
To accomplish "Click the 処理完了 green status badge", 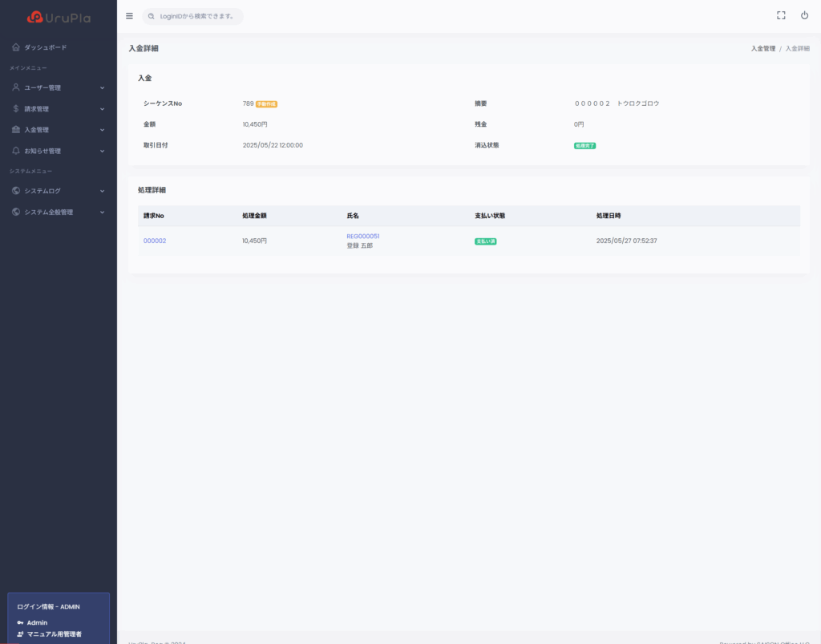I will tap(584, 145).
